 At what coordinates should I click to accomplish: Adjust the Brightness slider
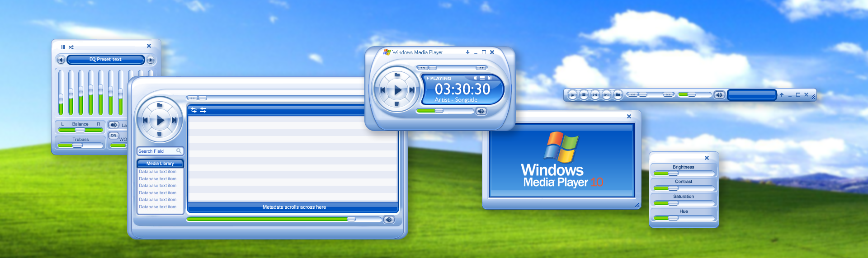point(684,174)
